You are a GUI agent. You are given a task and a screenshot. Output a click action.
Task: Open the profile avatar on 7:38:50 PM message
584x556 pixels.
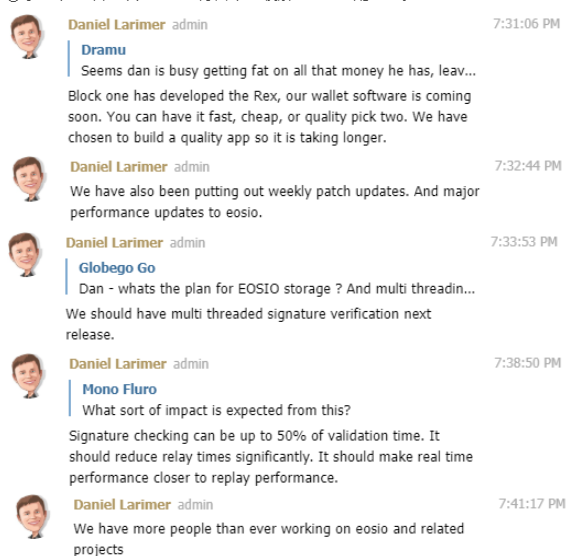coord(28,376)
